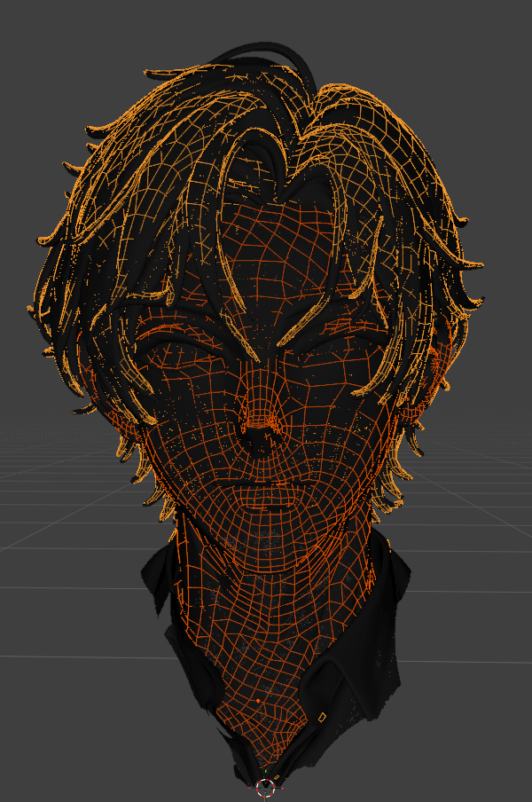Click the 3D cursor below the model
The width and height of the screenshot is (532, 802).
tap(265, 786)
